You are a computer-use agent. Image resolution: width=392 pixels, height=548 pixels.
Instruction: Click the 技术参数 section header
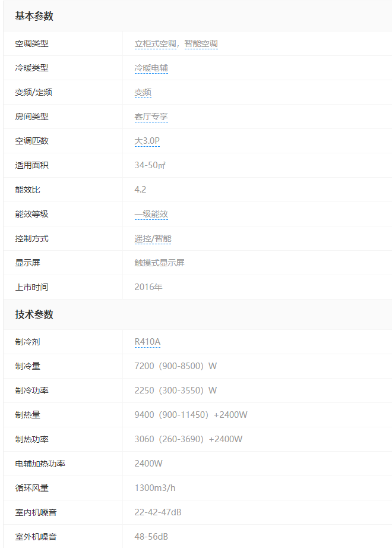[34, 314]
